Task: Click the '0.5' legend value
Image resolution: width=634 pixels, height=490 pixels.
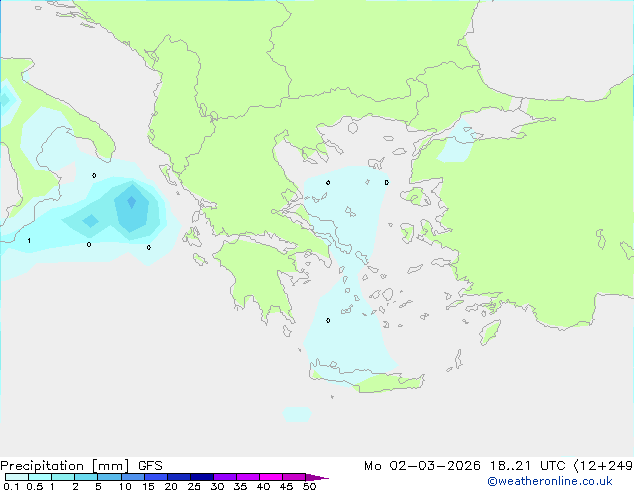Action: tap(35, 486)
